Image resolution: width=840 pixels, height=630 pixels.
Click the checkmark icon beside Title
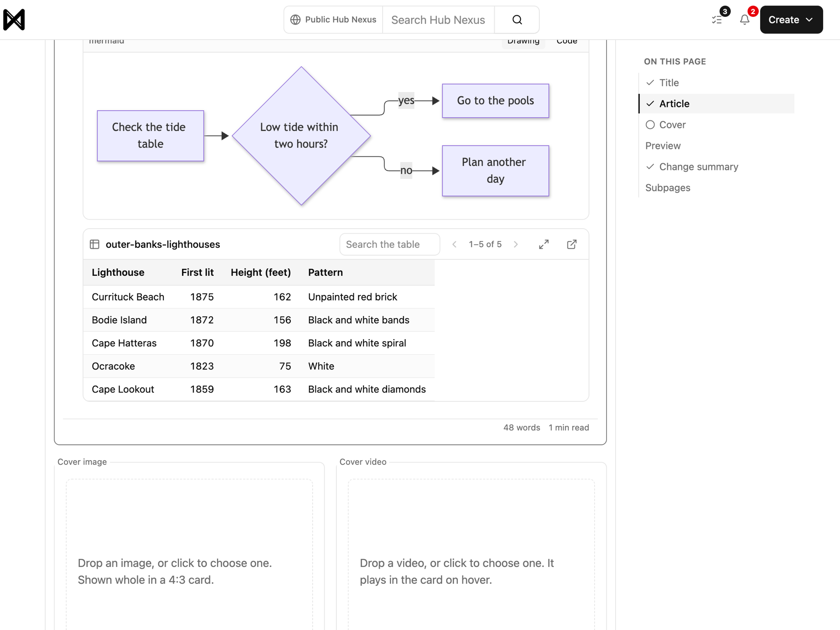pos(650,83)
